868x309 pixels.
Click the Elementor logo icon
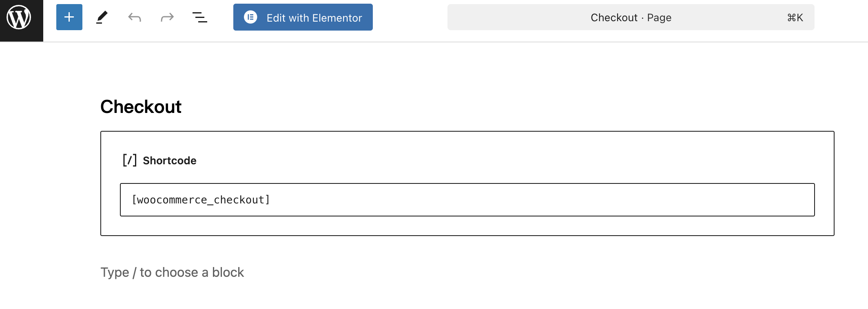(250, 17)
